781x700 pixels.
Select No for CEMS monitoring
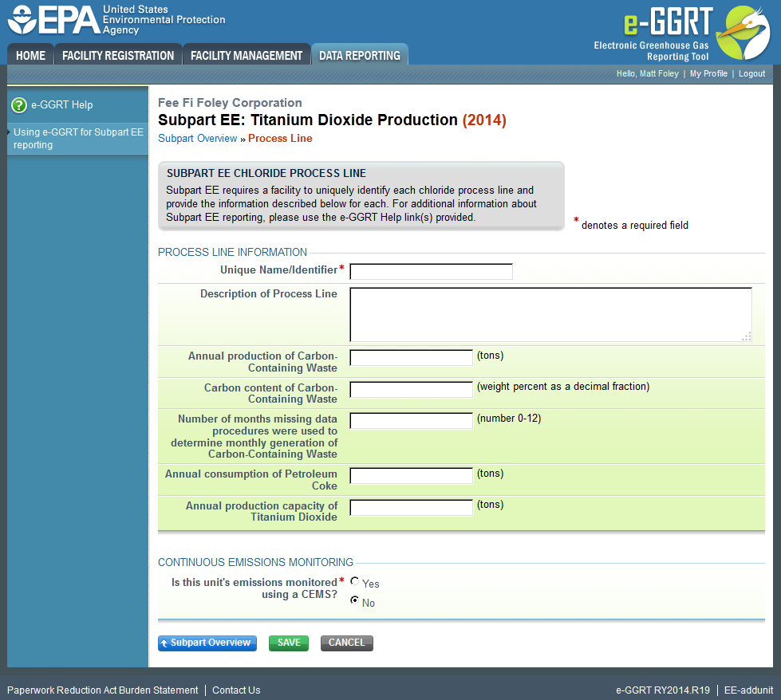coord(355,600)
